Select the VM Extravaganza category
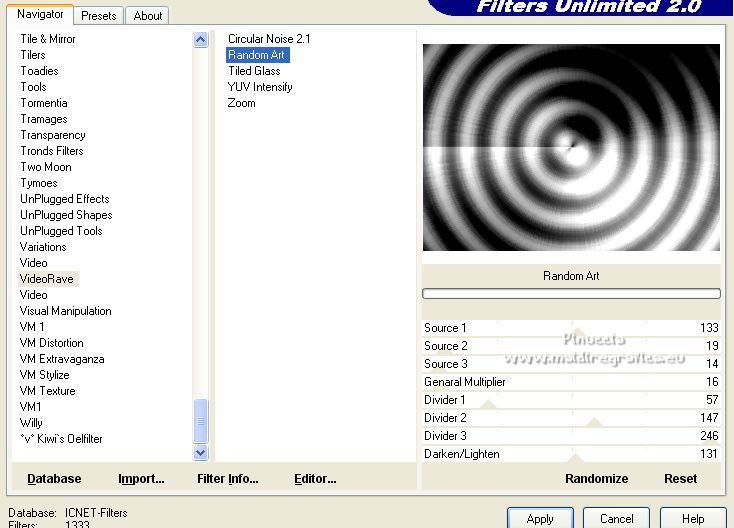The width and height of the screenshot is (734, 528). (62, 359)
